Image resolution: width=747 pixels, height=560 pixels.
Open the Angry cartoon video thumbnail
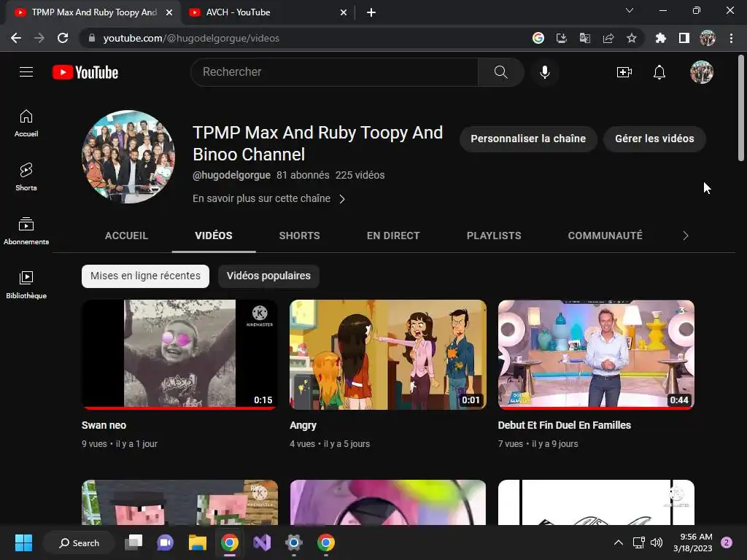(x=388, y=354)
